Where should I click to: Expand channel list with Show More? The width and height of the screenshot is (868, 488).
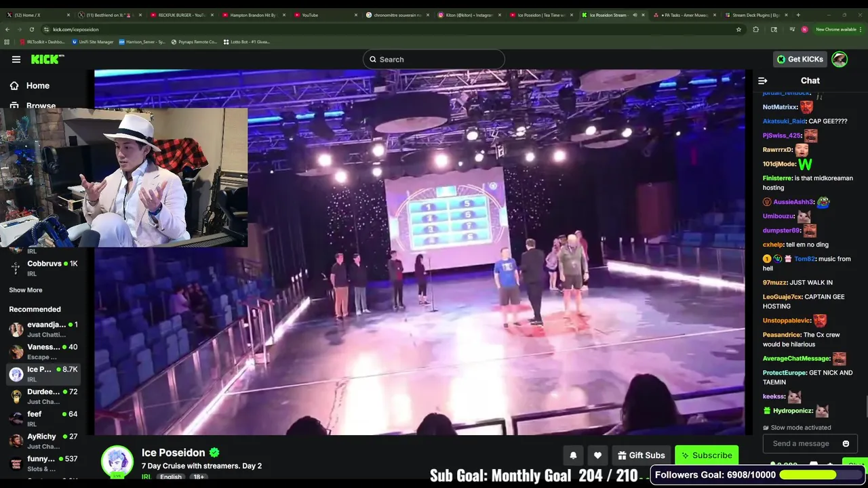tap(26, 290)
